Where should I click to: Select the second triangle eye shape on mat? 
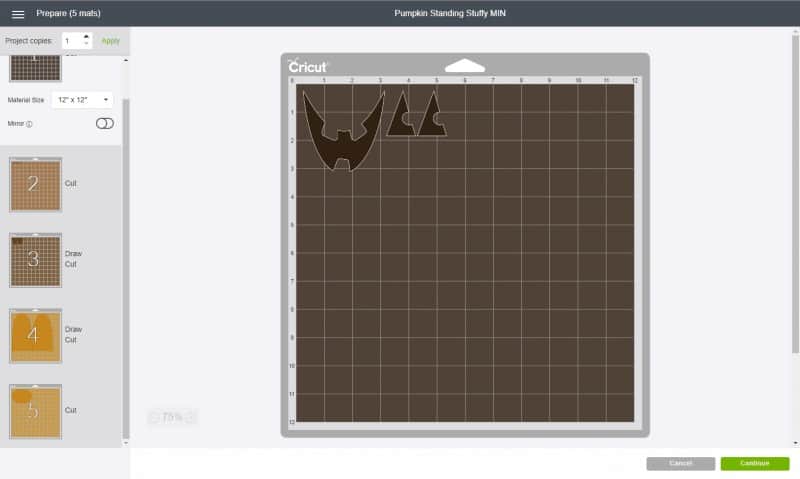pyautogui.click(x=433, y=114)
